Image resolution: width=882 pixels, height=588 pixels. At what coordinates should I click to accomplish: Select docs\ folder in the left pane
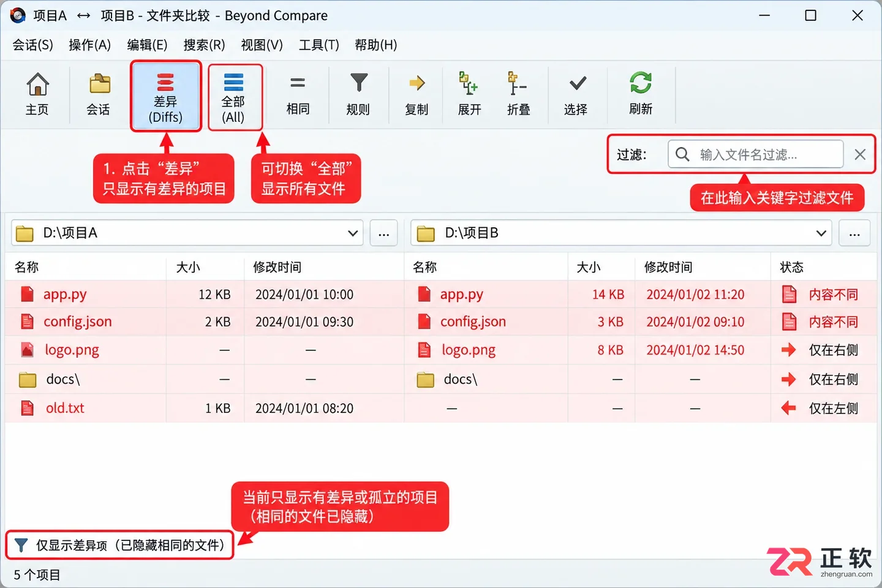click(x=63, y=379)
